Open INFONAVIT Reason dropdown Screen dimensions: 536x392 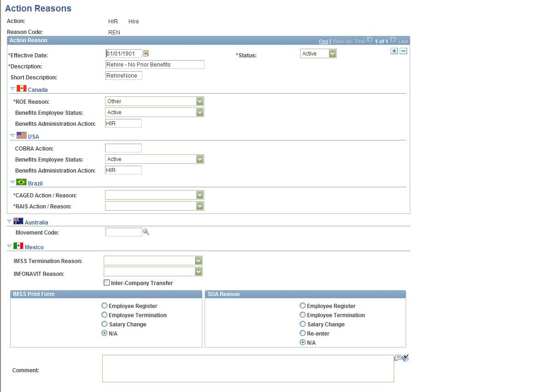(x=153, y=272)
